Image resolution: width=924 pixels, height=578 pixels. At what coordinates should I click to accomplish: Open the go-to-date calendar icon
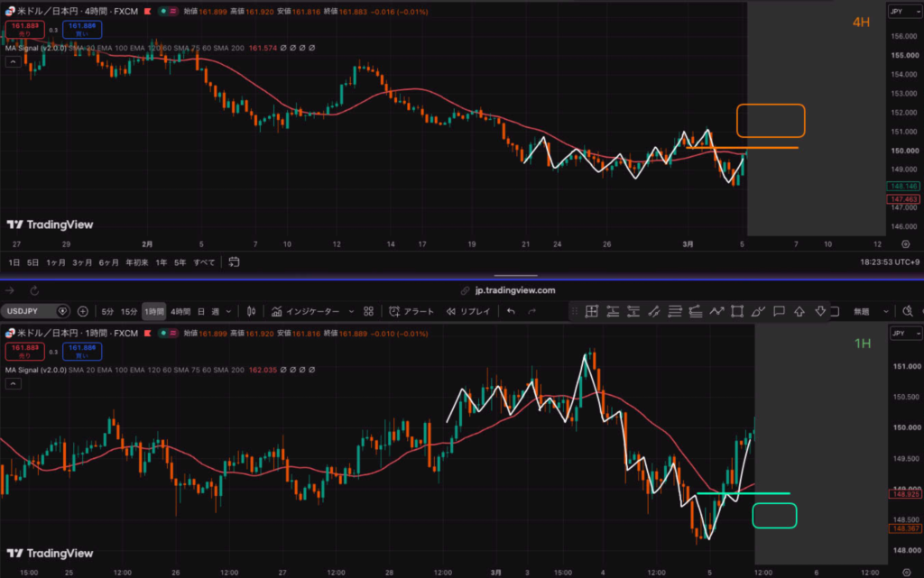[x=234, y=261]
